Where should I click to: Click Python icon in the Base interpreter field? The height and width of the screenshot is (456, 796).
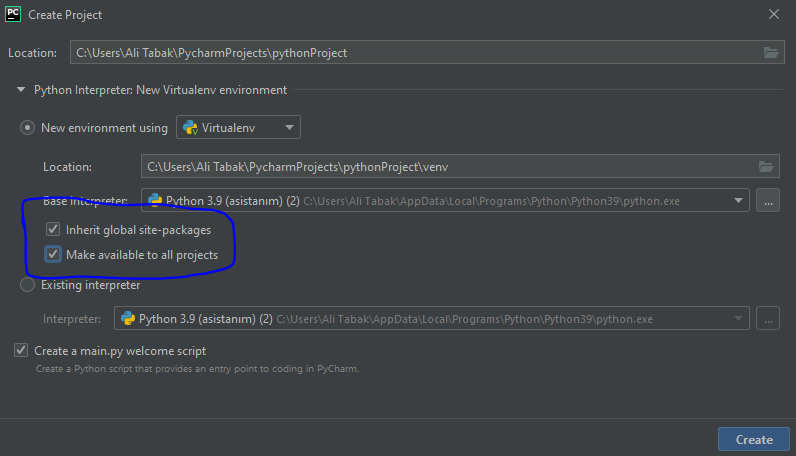(155, 201)
